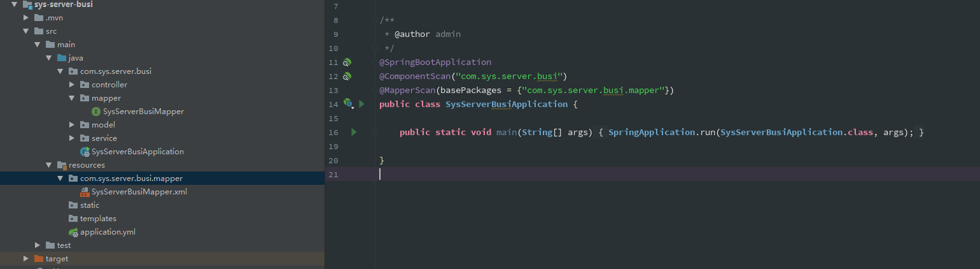
Task: Click class name SysServerBusiApplication on line 14
Action: pos(507,104)
